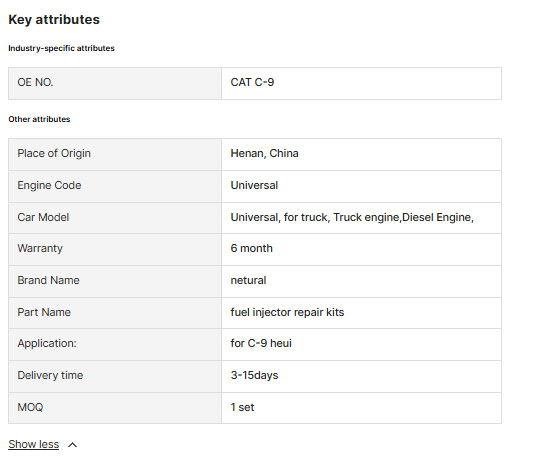Click the Warranty label cell
This screenshot has width=546, height=465.
pyautogui.click(x=115, y=249)
